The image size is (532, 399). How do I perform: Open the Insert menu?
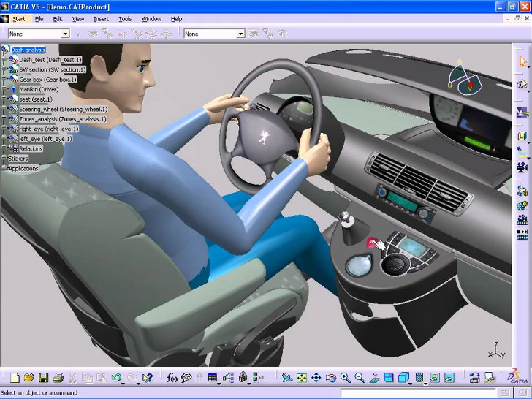click(x=101, y=19)
